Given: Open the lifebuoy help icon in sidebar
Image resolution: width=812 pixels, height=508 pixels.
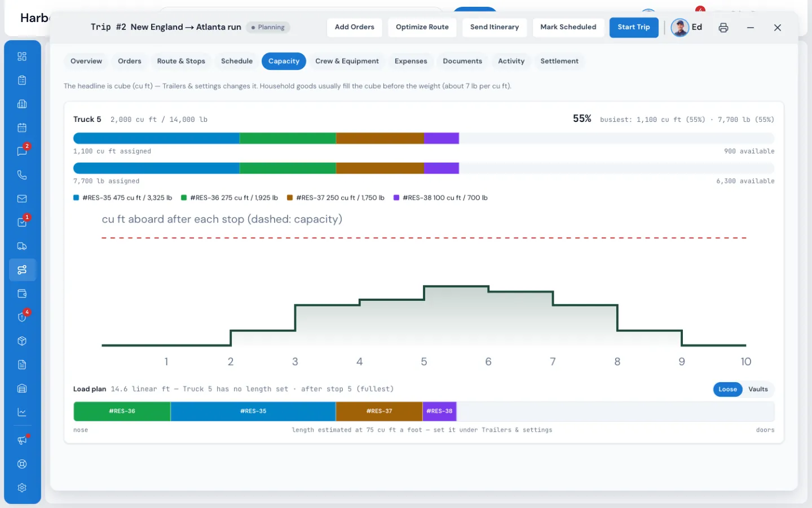Looking at the screenshot, I should pos(22,464).
